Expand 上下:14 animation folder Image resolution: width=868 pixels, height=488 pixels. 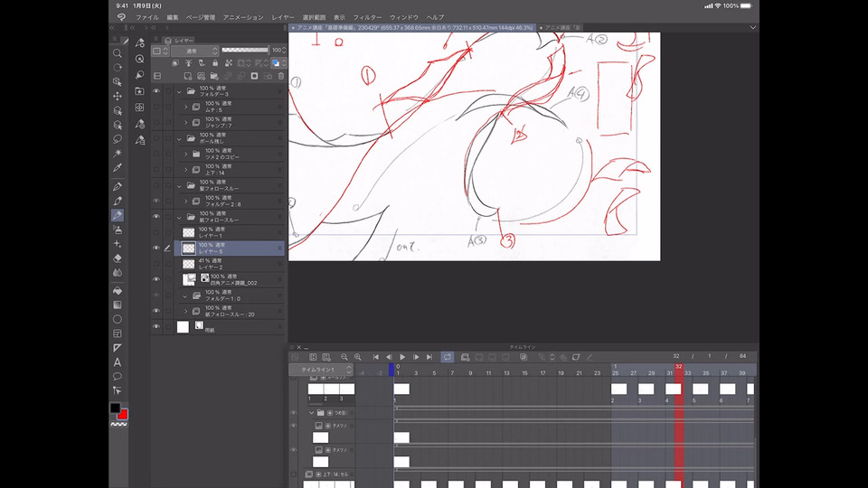click(186, 170)
